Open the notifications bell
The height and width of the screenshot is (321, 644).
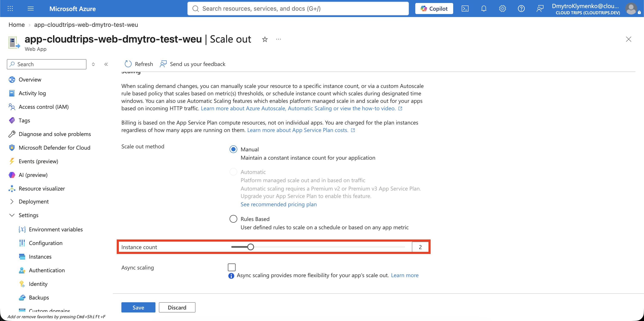(x=483, y=9)
